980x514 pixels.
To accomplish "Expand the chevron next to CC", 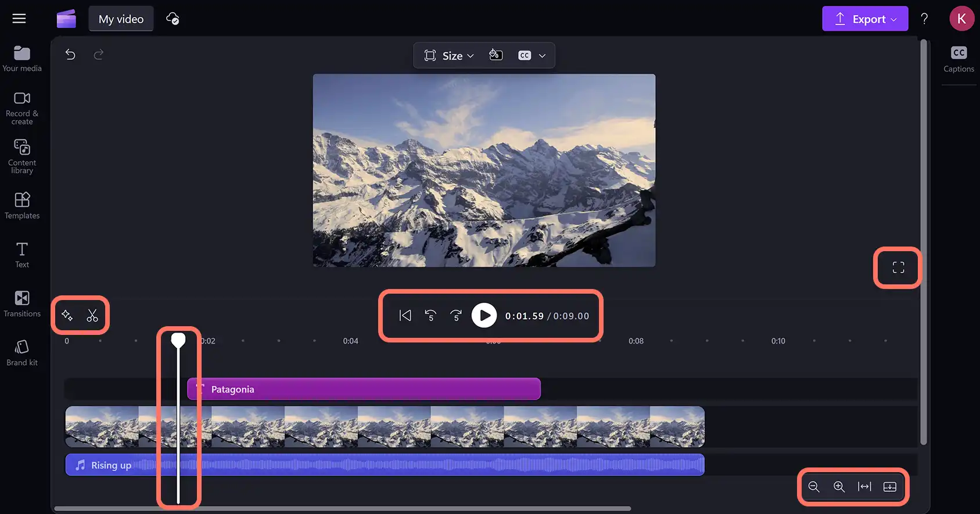I will [x=542, y=56].
